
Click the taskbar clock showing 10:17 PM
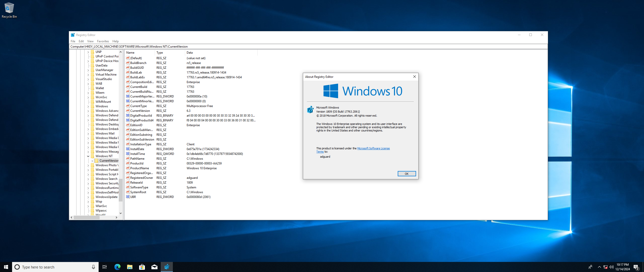pyautogui.click(x=623, y=267)
